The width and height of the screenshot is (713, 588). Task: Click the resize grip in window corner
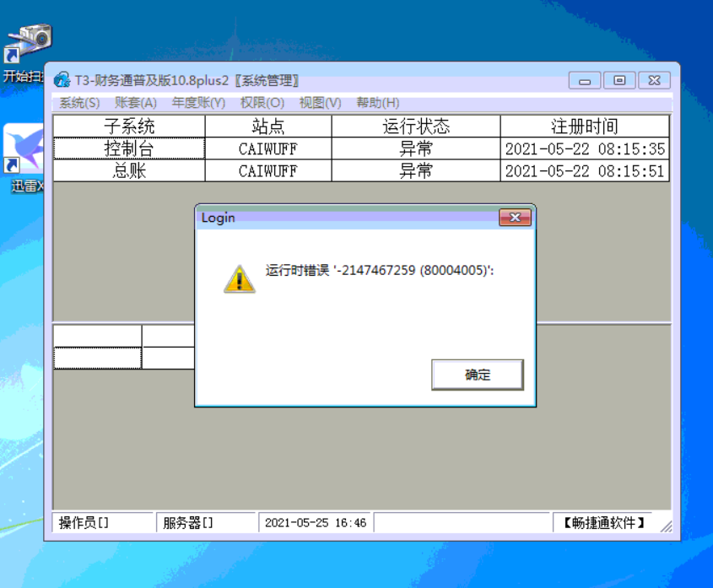click(x=666, y=526)
